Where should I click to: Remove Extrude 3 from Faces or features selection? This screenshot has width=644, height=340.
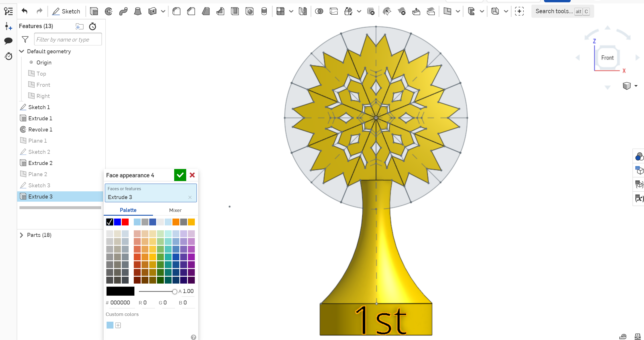point(190,197)
